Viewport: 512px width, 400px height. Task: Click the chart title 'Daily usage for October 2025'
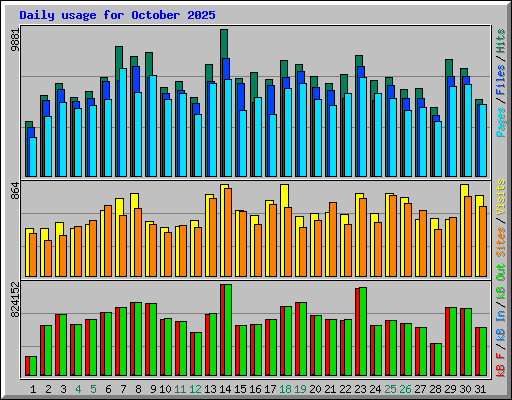[x=117, y=15]
